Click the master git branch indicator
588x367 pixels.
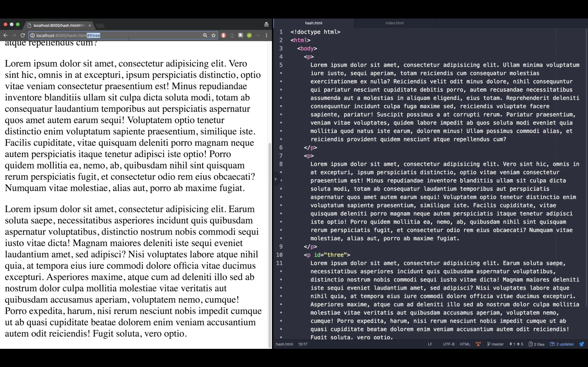tap(495, 344)
